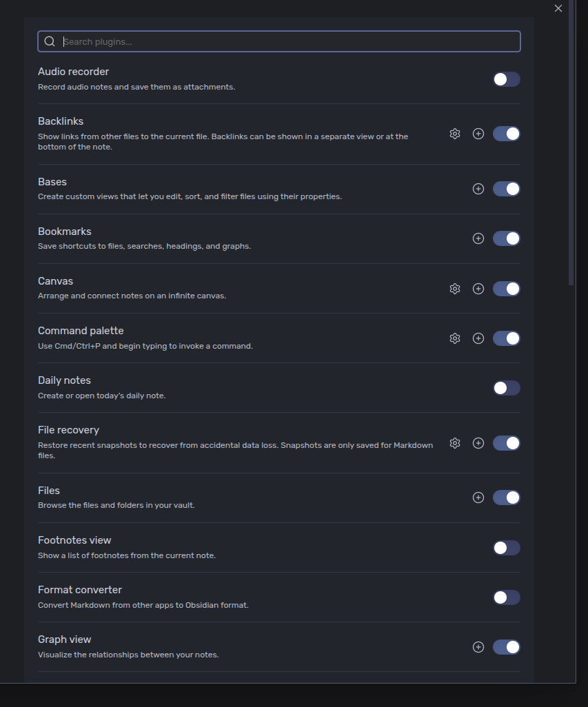Image resolution: width=588 pixels, height=707 pixels.
Task: Click the Files hotkeys plus icon
Action: click(478, 498)
